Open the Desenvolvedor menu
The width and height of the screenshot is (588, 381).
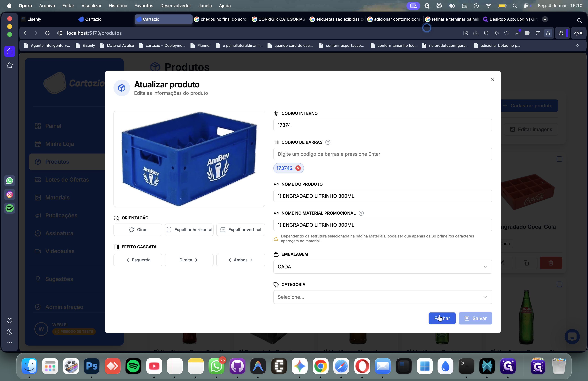[175, 6]
